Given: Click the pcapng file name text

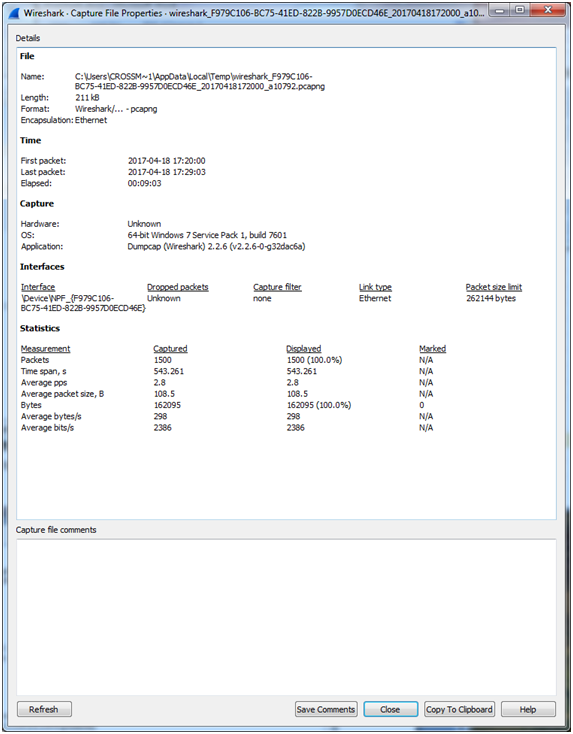Looking at the screenshot, I should point(200,81).
